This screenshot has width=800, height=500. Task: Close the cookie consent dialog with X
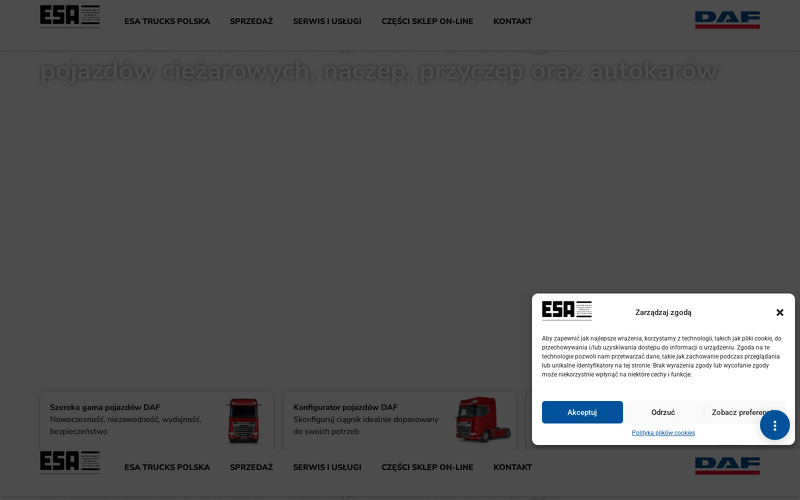click(x=780, y=312)
